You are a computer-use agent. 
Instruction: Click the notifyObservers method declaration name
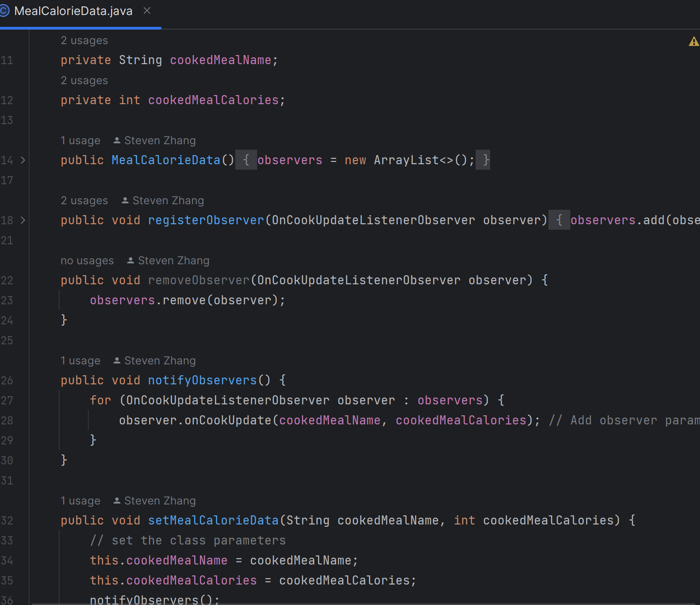(202, 380)
